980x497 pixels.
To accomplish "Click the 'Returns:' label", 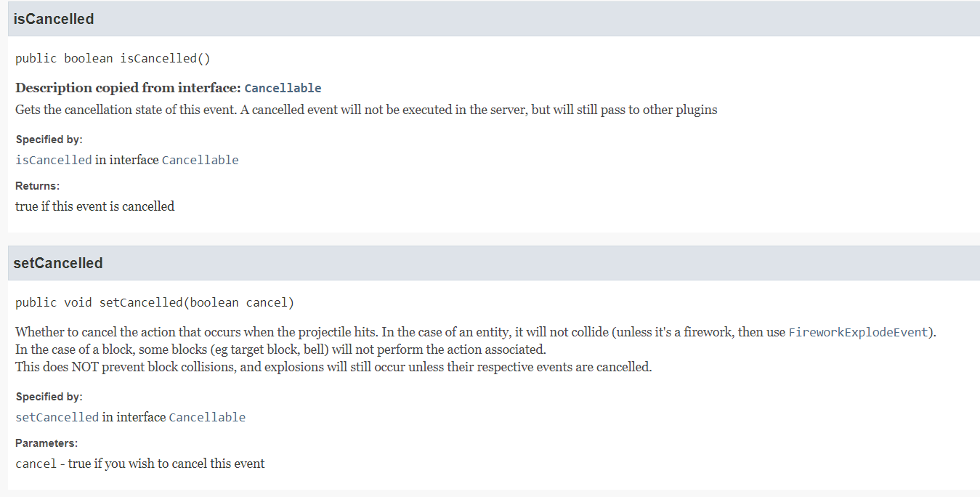I will pos(37,186).
